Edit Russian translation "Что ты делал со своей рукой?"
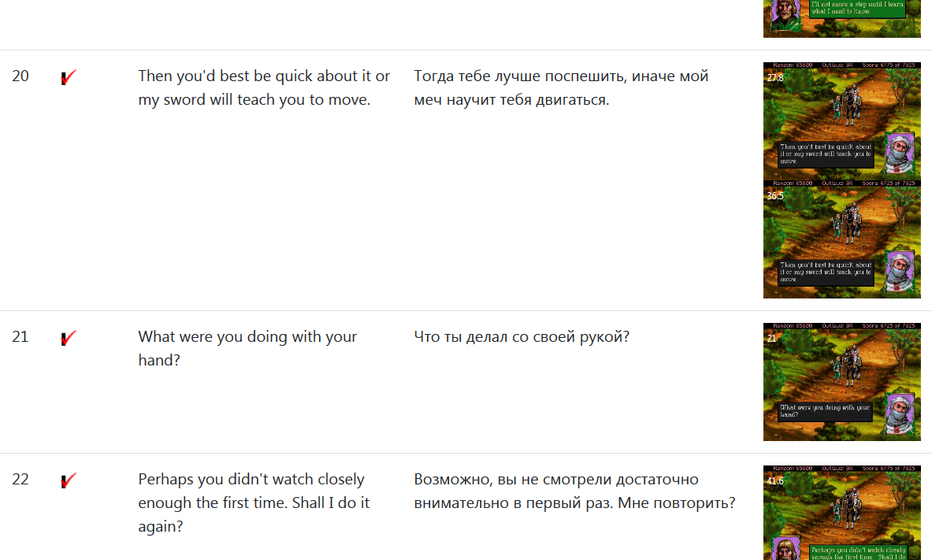932x560 pixels. (x=522, y=337)
